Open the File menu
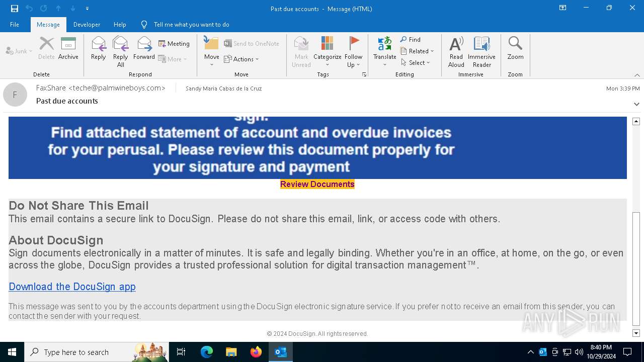 [x=15, y=25]
